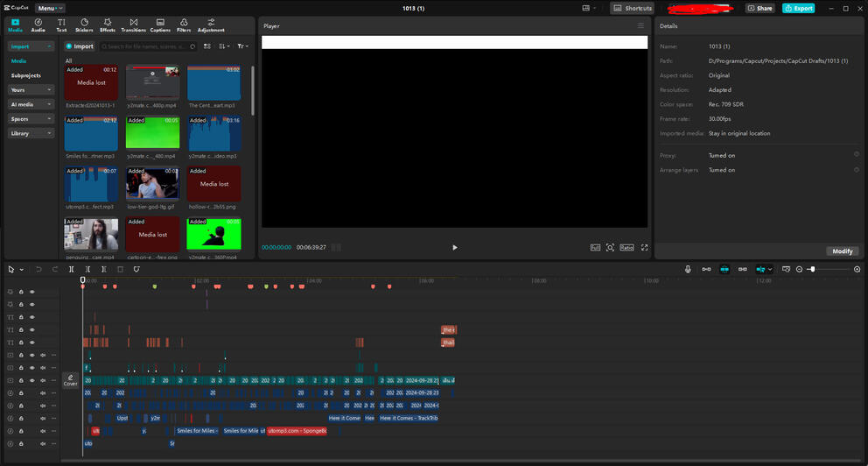Expand the Menu dropdown
The image size is (868, 466).
(x=50, y=8)
